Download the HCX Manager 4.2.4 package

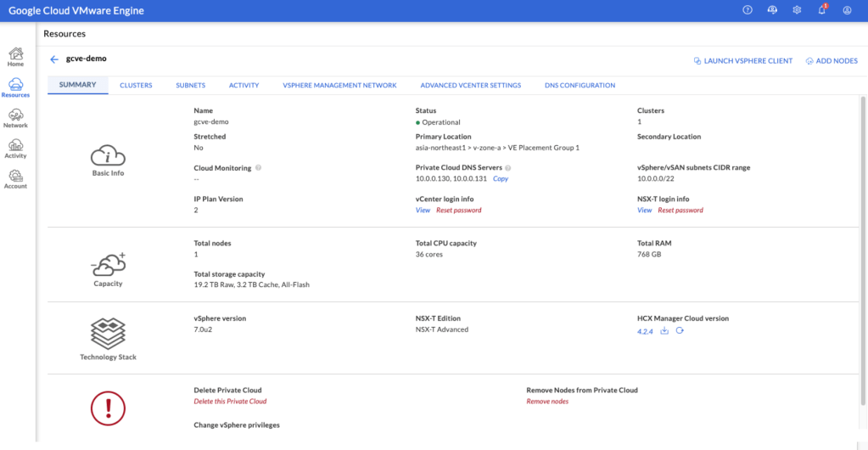pyautogui.click(x=665, y=331)
